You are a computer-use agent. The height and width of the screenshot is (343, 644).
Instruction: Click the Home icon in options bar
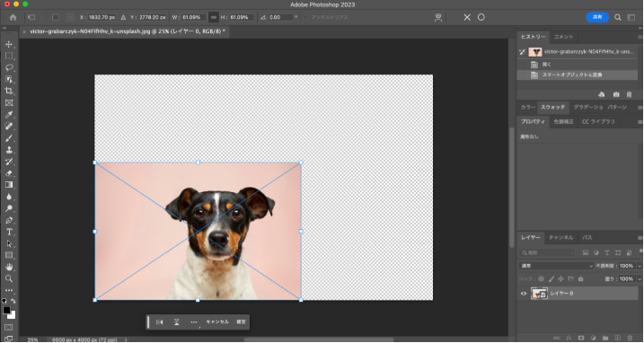coord(13,17)
